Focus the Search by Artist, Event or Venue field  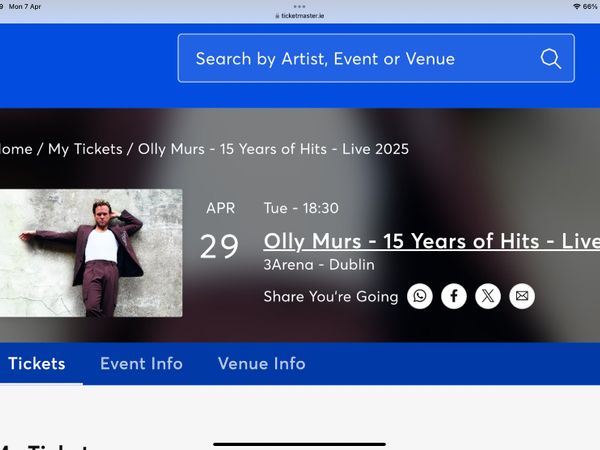360,58
